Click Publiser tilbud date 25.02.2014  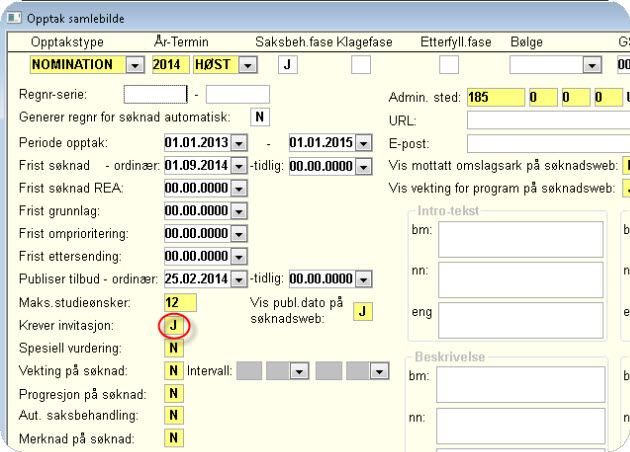point(197,279)
